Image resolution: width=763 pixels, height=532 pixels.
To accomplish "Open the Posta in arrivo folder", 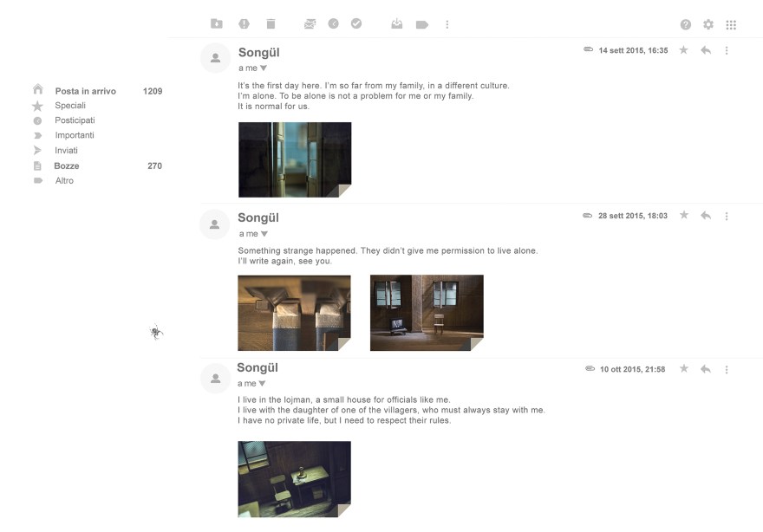I will (85, 91).
